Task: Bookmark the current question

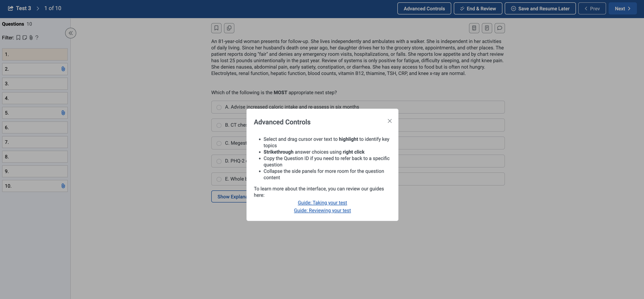Action: pos(216,28)
